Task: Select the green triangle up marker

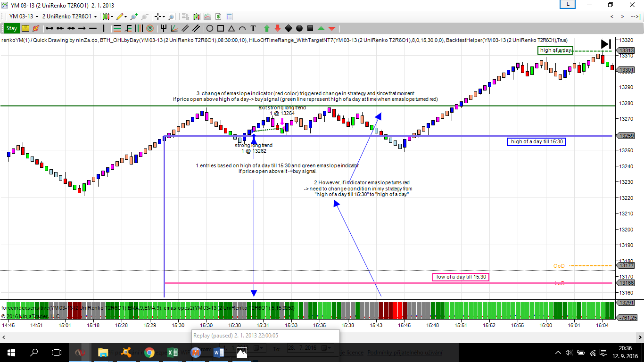Action: point(321,28)
